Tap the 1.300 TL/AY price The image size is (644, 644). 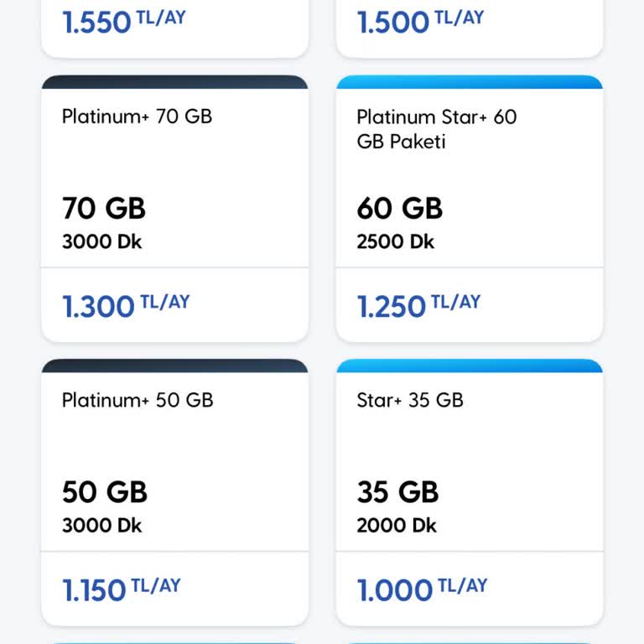[126, 305]
